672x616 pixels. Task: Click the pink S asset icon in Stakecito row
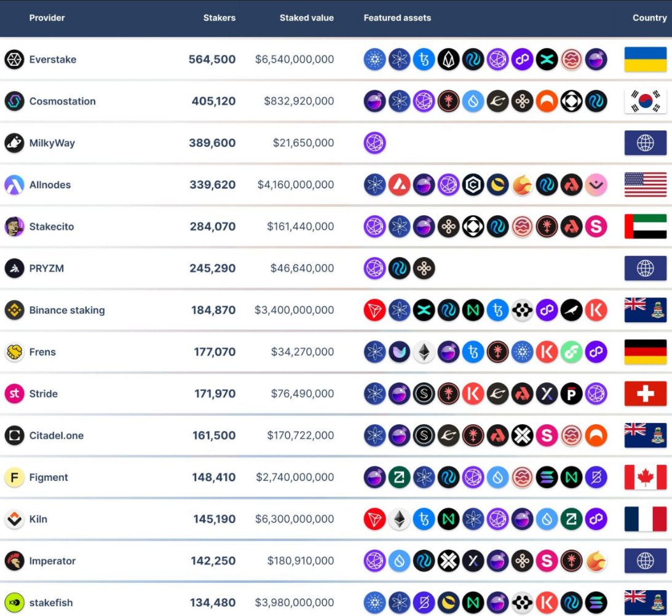point(596,226)
